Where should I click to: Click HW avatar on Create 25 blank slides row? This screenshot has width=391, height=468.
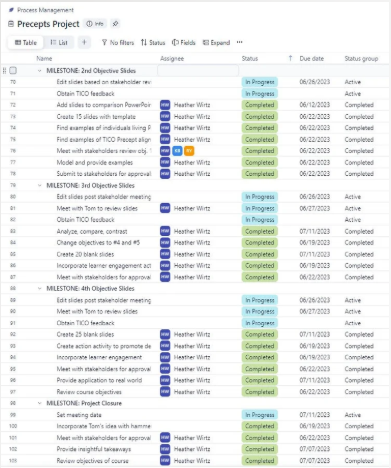coord(165,334)
